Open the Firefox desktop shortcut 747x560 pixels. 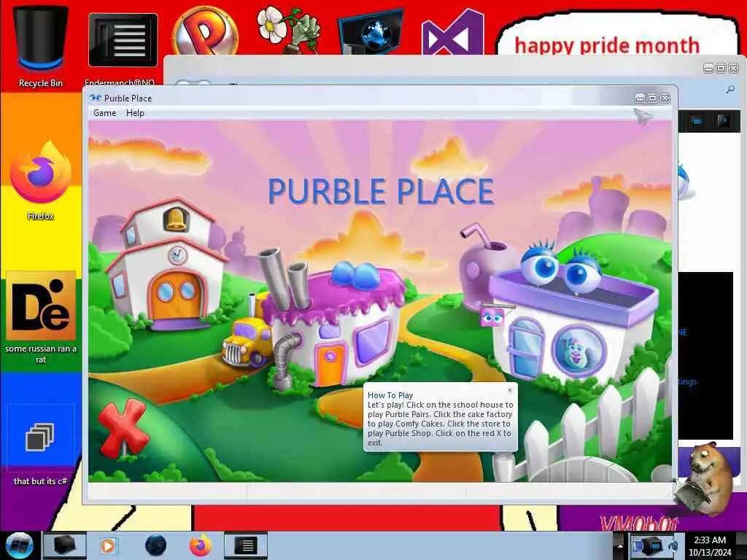coord(41,180)
